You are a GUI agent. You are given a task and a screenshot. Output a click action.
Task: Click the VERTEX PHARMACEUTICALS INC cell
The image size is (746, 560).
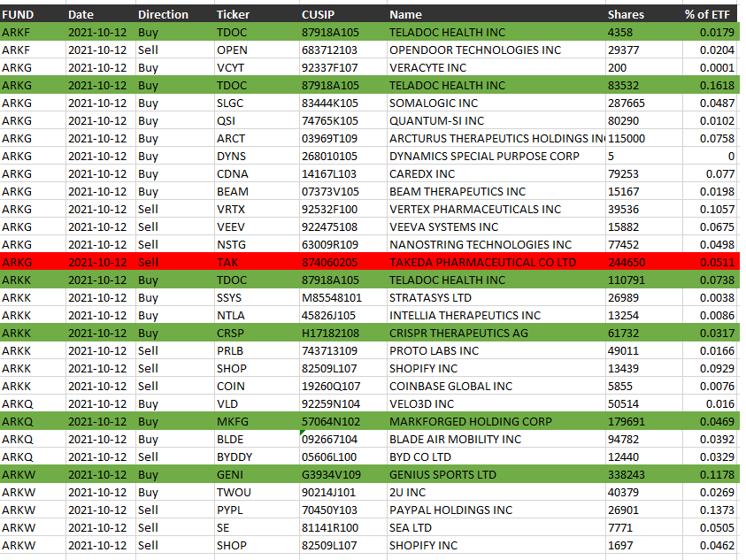(x=495, y=209)
